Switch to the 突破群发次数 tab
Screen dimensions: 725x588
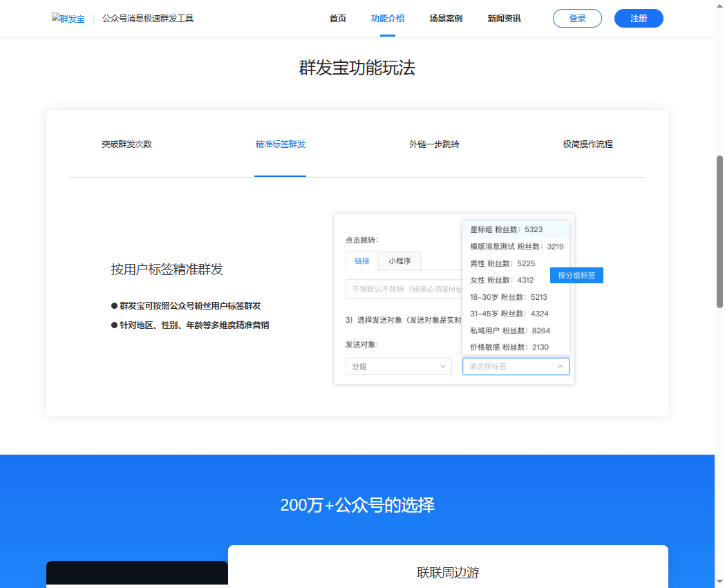(126, 144)
